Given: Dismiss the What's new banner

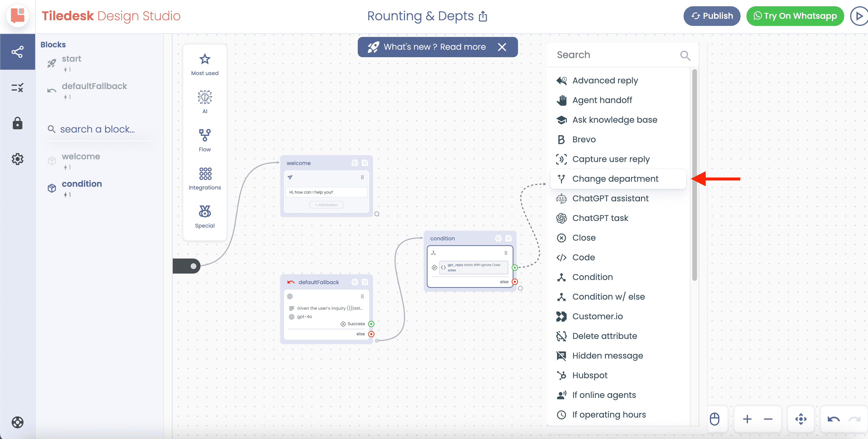Looking at the screenshot, I should coord(502,47).
